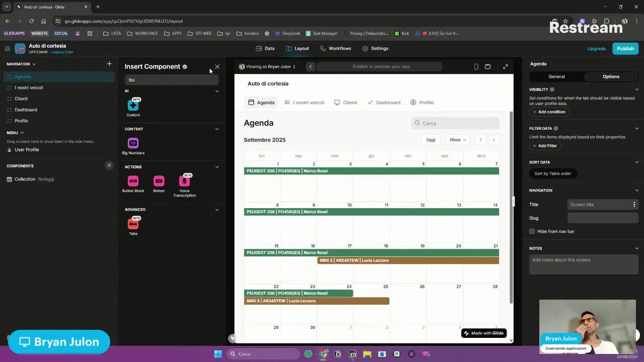Open I nostri veicoli preview tab

[x=304, y=103]
